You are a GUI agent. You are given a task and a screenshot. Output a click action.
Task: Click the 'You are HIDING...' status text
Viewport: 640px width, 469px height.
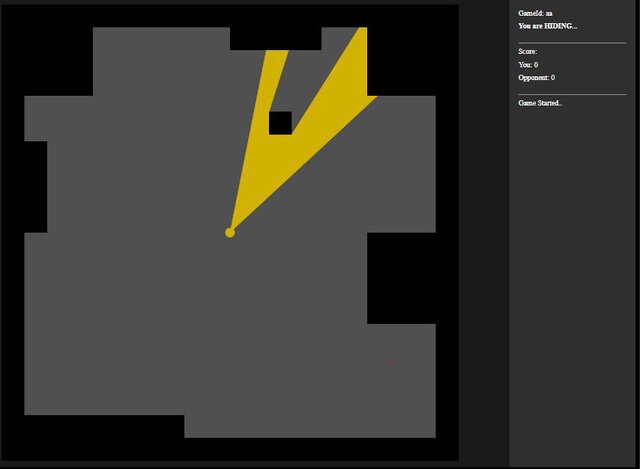point(548,26)
